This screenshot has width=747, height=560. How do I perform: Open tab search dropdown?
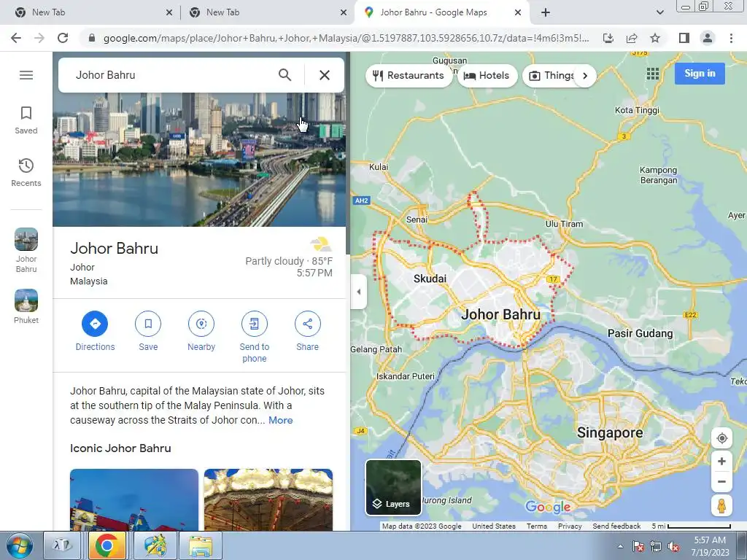click(x=659, y=13)
